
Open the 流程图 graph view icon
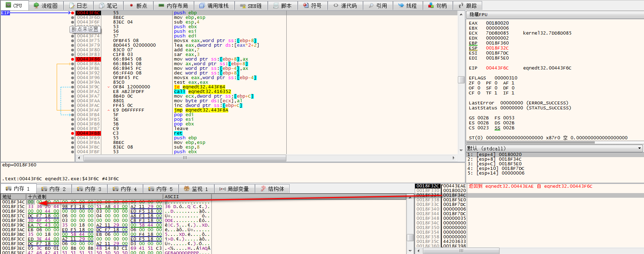pos(36,5)
